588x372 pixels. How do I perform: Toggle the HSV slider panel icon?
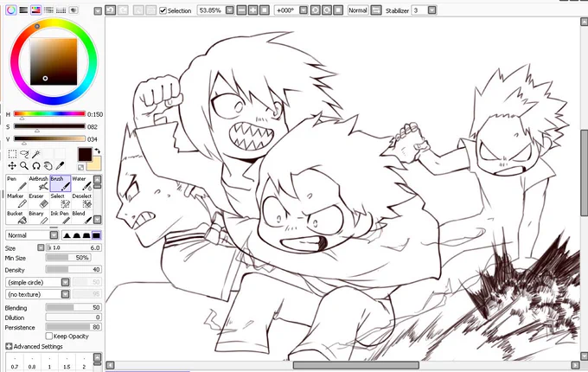36,10
